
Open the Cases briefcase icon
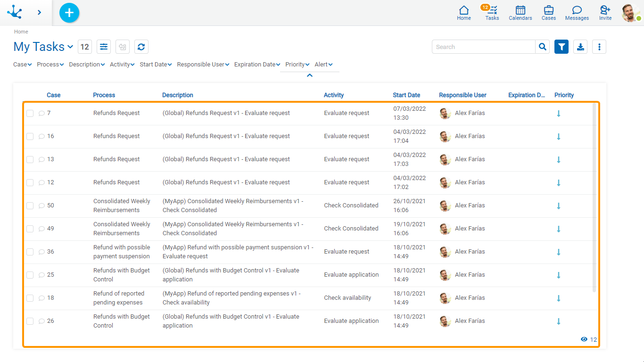point(548,13)
